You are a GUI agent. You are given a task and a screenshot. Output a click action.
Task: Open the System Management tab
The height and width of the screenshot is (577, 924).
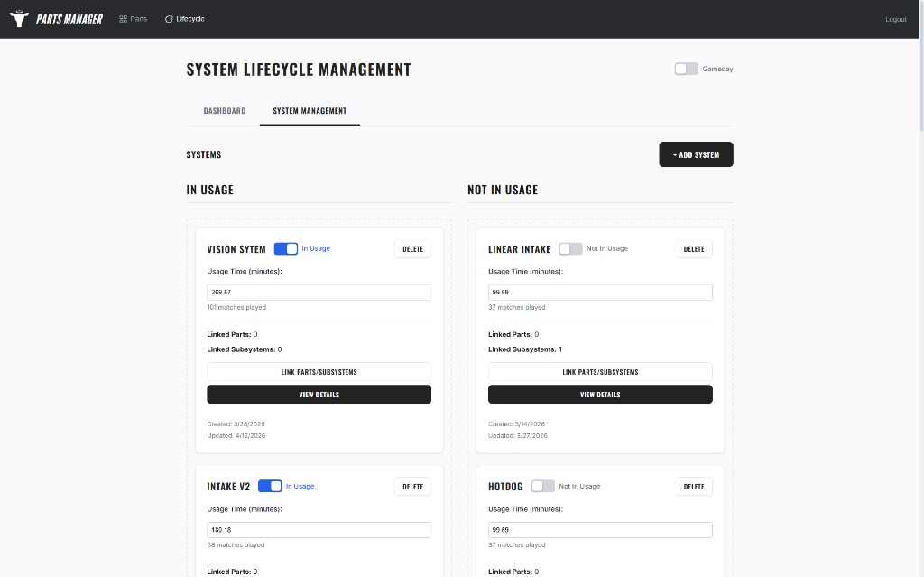pos(310,110)
